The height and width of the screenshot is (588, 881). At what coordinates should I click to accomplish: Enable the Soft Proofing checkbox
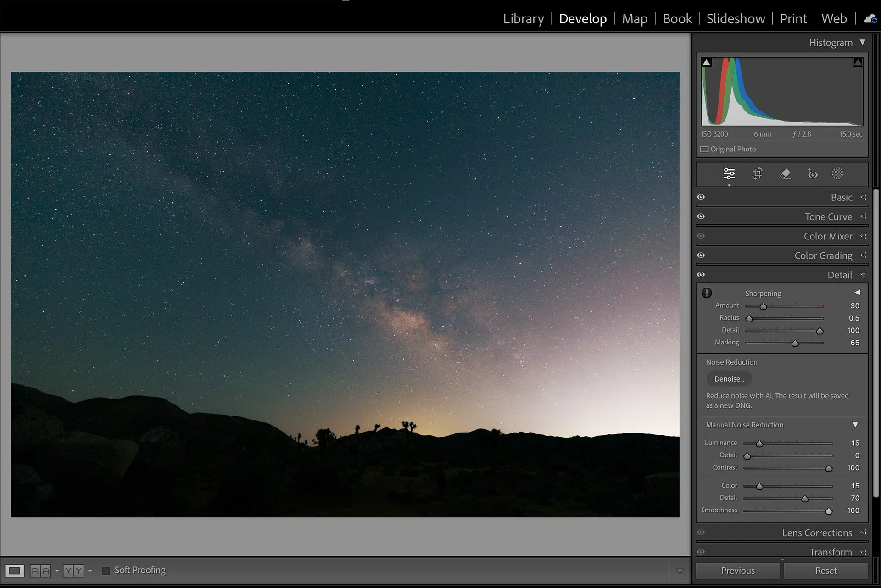106,571
